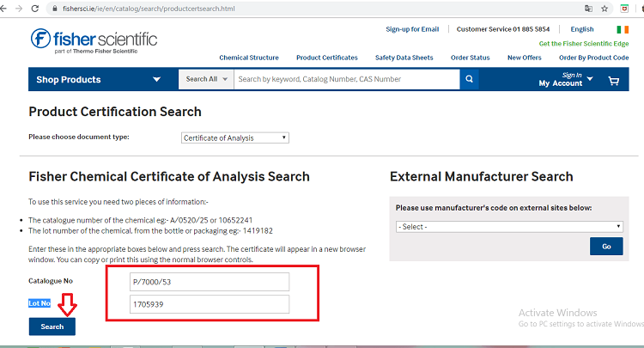Click 'Please choose document type:' label
644x348 pixels.
(79, 137)
